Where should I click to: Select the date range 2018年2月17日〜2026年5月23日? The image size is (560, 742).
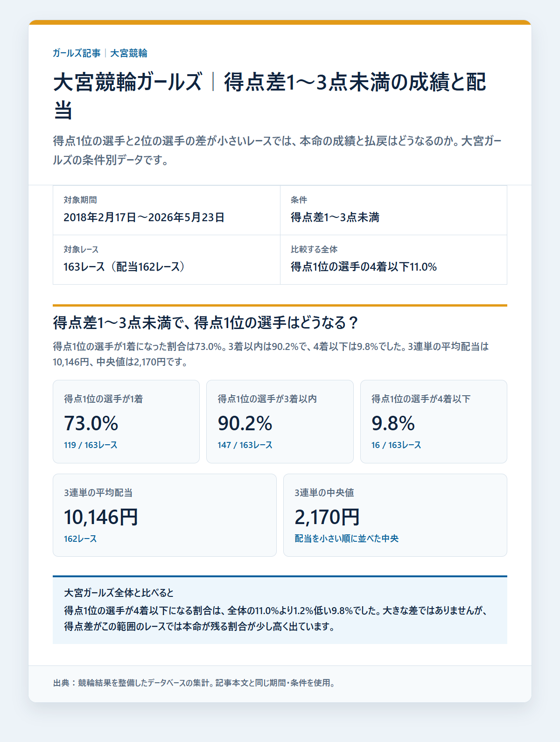144,217
